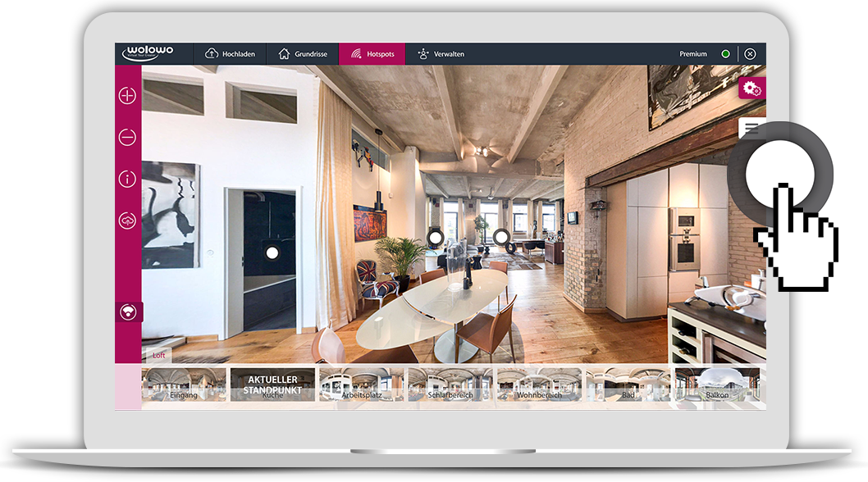Click the Loft tour label
The image size is (868, 482).
(158, 355)
